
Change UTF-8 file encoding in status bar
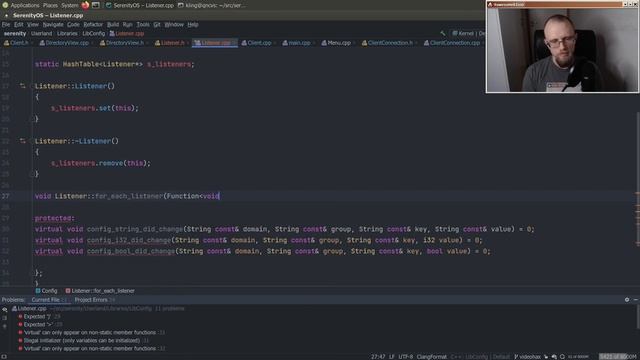point(406,357)
